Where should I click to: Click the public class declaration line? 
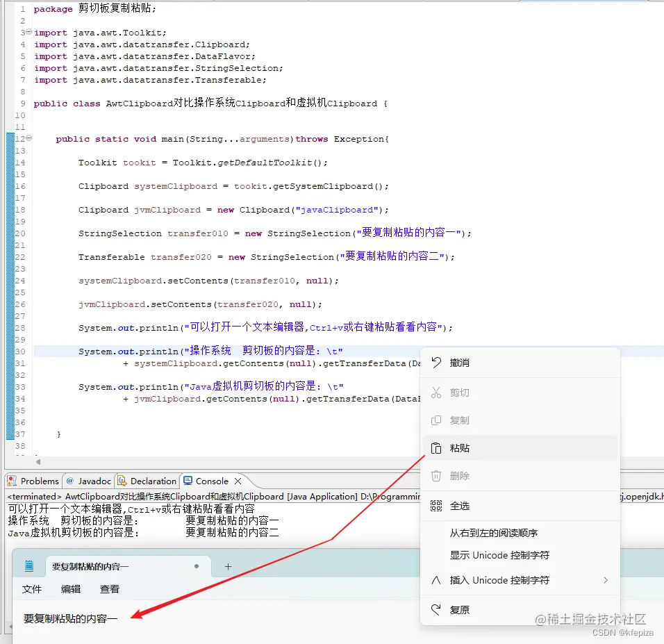pyautogui.click(x=210, y=103)
